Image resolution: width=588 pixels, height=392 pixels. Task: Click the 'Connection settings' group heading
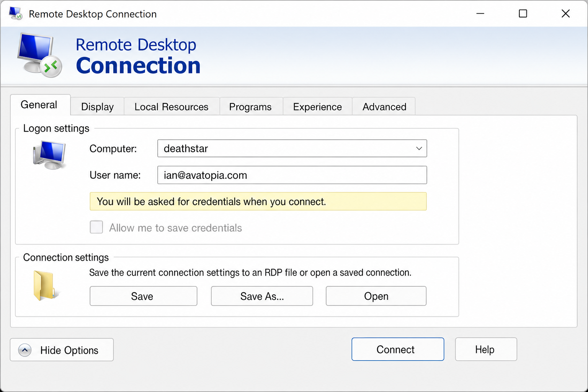point(66,257)
